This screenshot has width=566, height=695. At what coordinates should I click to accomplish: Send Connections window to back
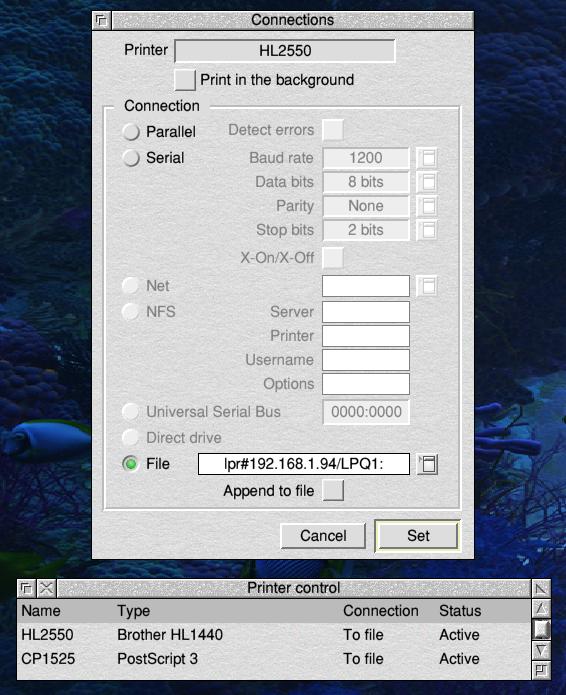tap(102, 20)
